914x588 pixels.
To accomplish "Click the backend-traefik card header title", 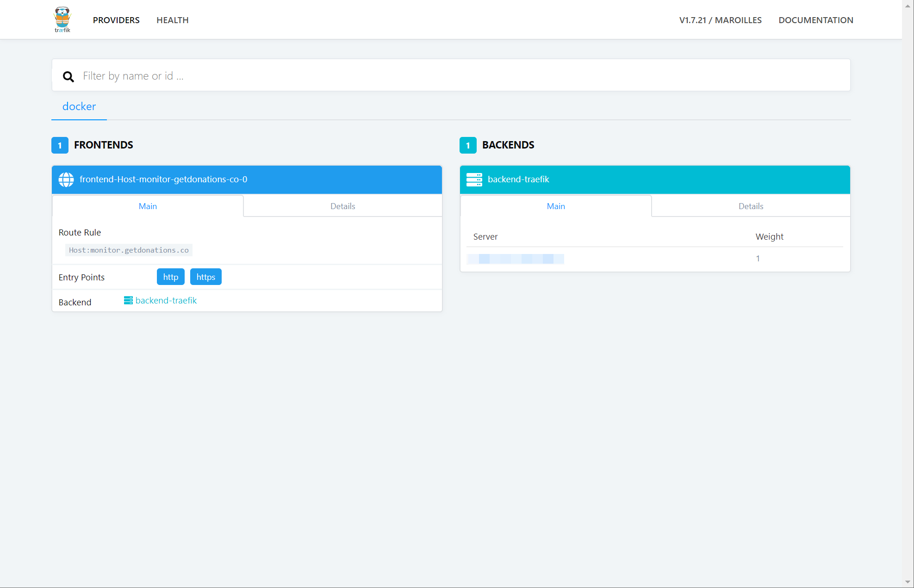I will (x=518, y=179).
